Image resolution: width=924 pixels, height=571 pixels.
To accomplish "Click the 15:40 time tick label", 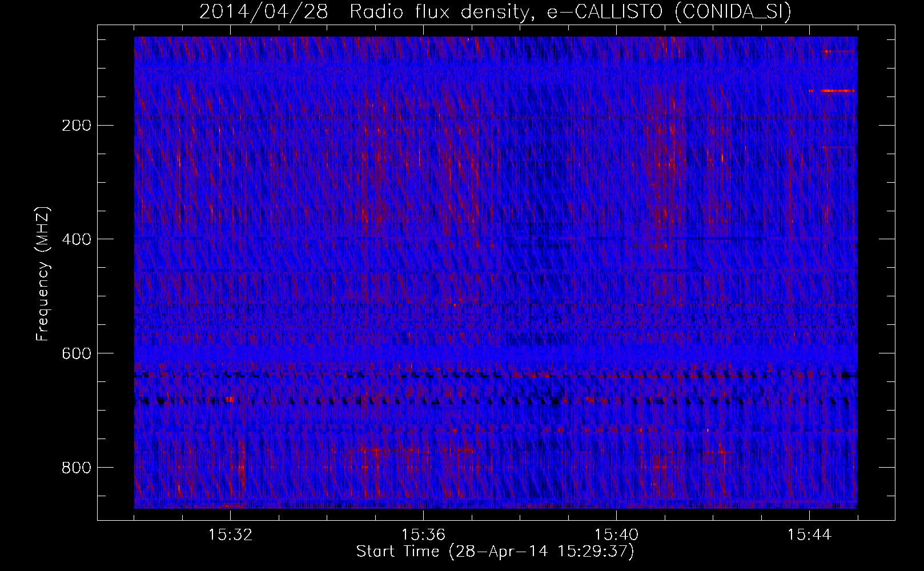I will pos(616,535).
